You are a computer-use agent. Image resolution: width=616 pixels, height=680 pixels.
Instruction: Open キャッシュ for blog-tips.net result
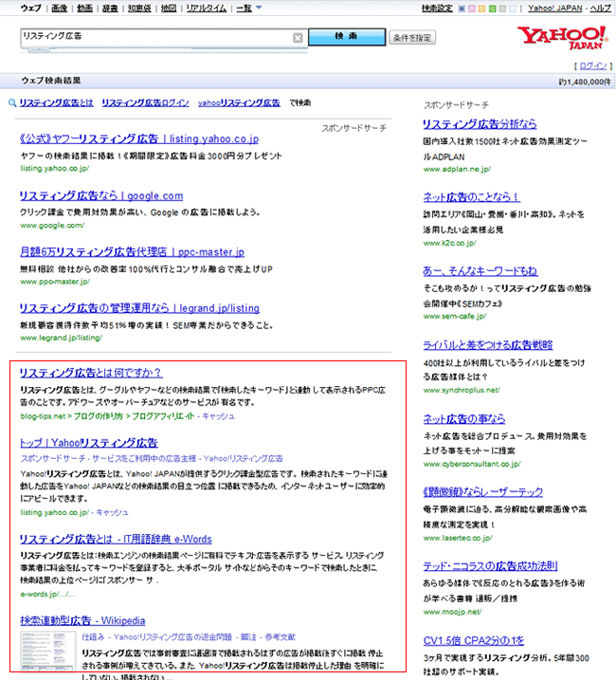(x=219, y=416)
